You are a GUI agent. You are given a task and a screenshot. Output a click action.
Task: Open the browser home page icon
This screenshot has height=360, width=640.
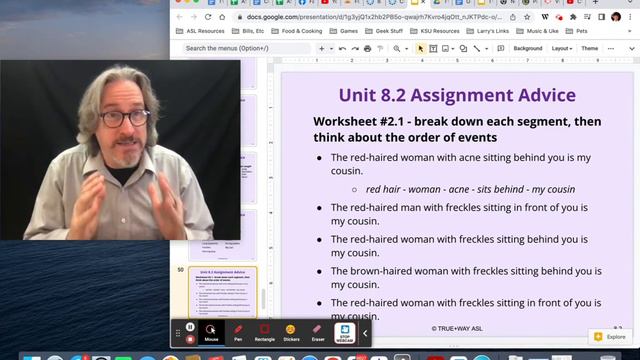(222, 17)
